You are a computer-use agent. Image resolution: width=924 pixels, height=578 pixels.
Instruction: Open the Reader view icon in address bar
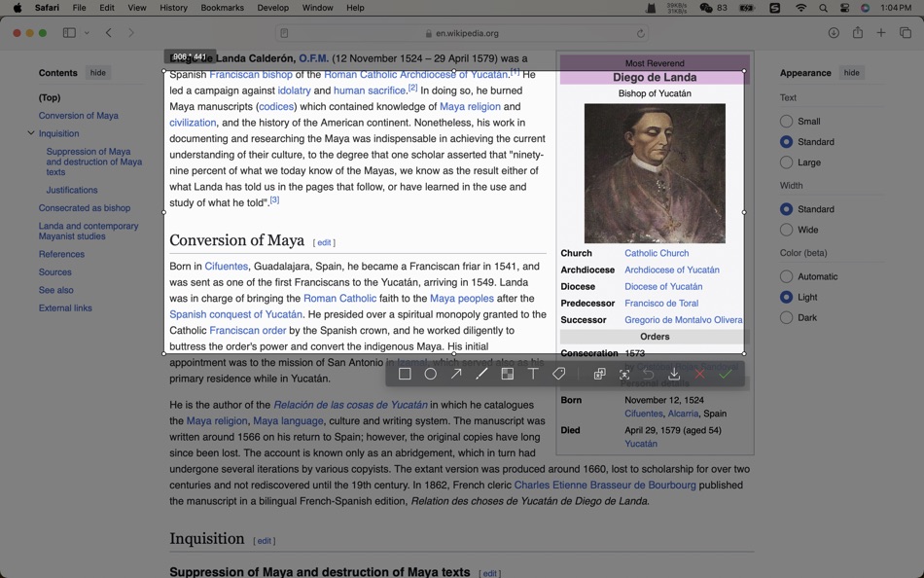(x=284, y=34)
